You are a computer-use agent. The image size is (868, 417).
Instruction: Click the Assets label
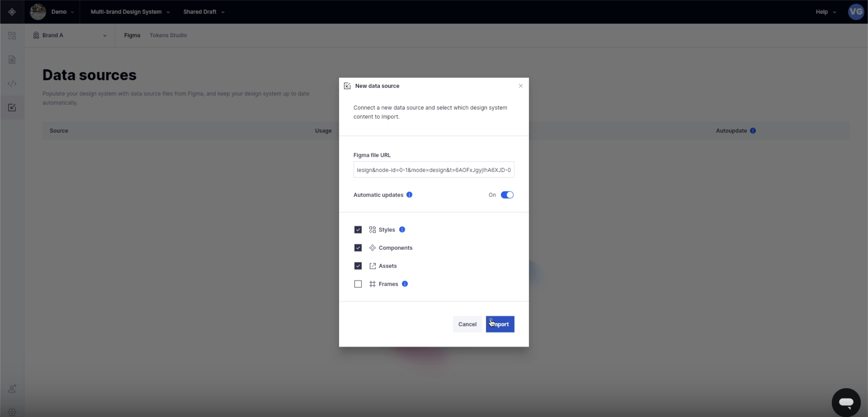(x=387, y=266)
